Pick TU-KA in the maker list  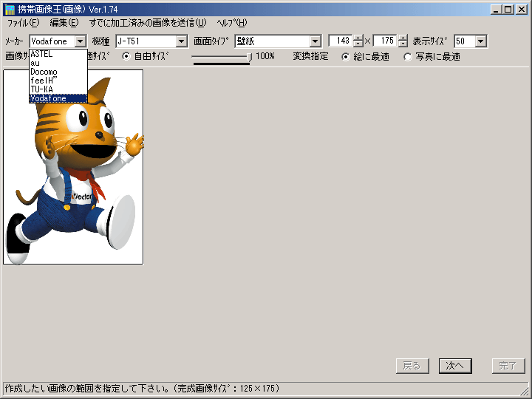pyautogui.click(x=58, y=89)
